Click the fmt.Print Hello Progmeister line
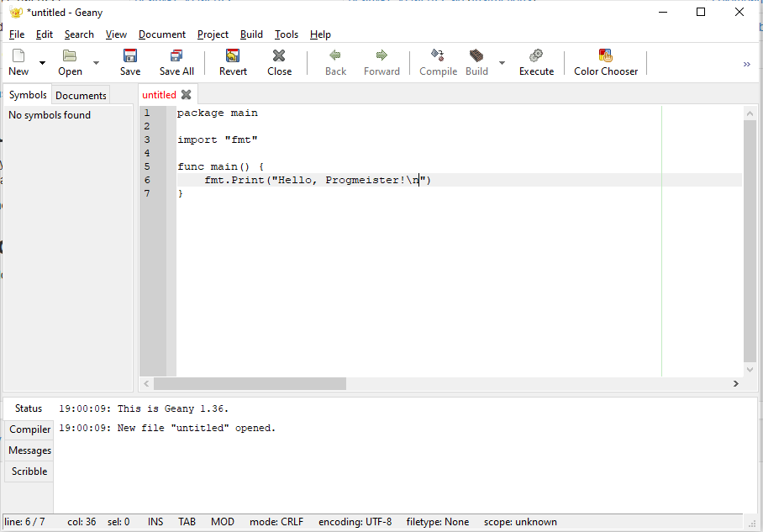763x532 pixels. point(318,180)
